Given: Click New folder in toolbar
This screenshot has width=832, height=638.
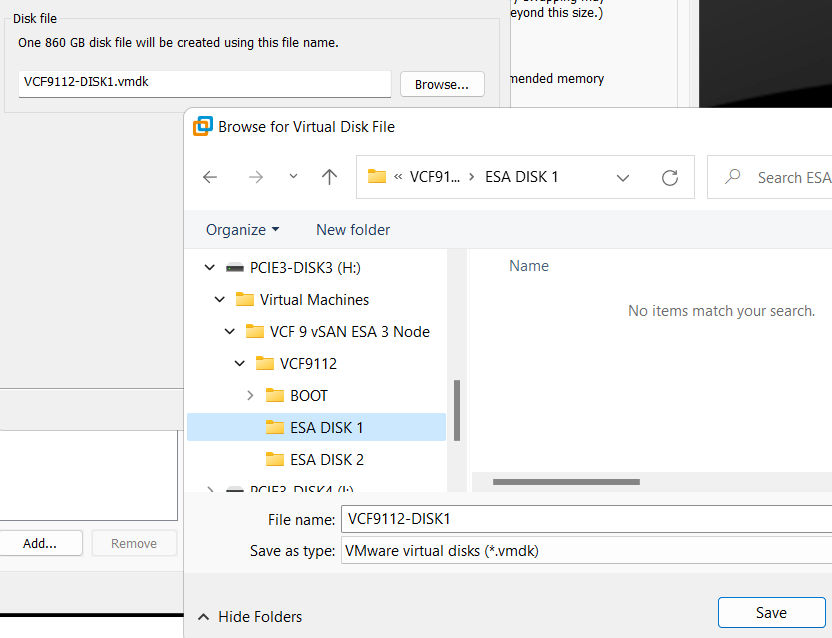Looking at the screenshot, I should tap(353, 230).
